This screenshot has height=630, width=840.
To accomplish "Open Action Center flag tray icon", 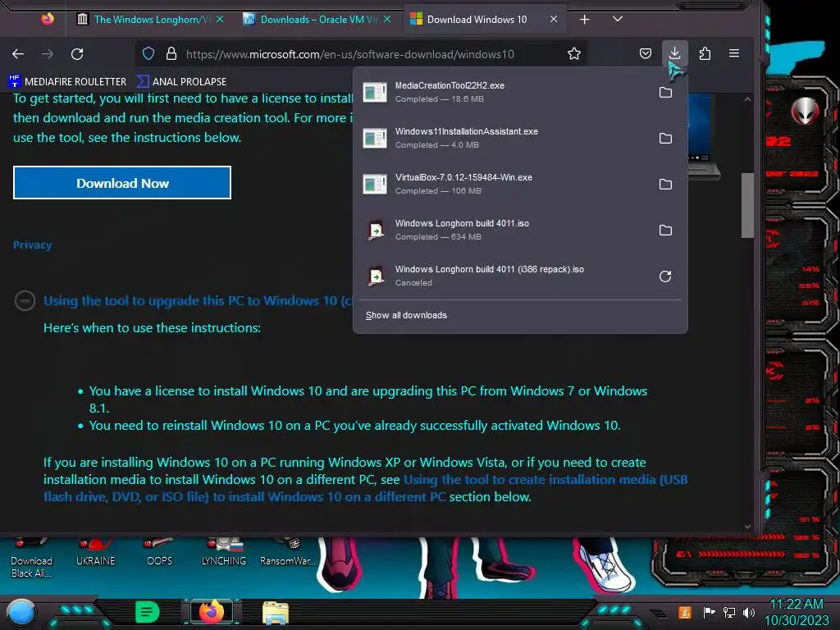I will [x=709, y=612].
